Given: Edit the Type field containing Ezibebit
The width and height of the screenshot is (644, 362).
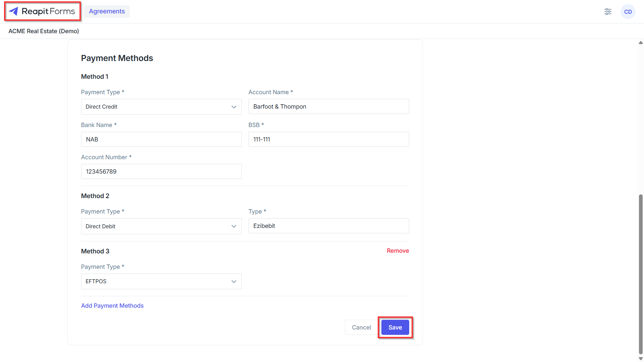Looking at the screenshot, I should [x=329, y=226].
